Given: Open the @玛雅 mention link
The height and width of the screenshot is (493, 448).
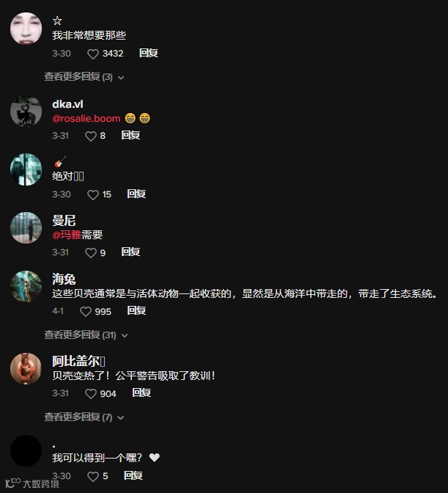Looking at the screenshot, I should click(x=67, y=235).
